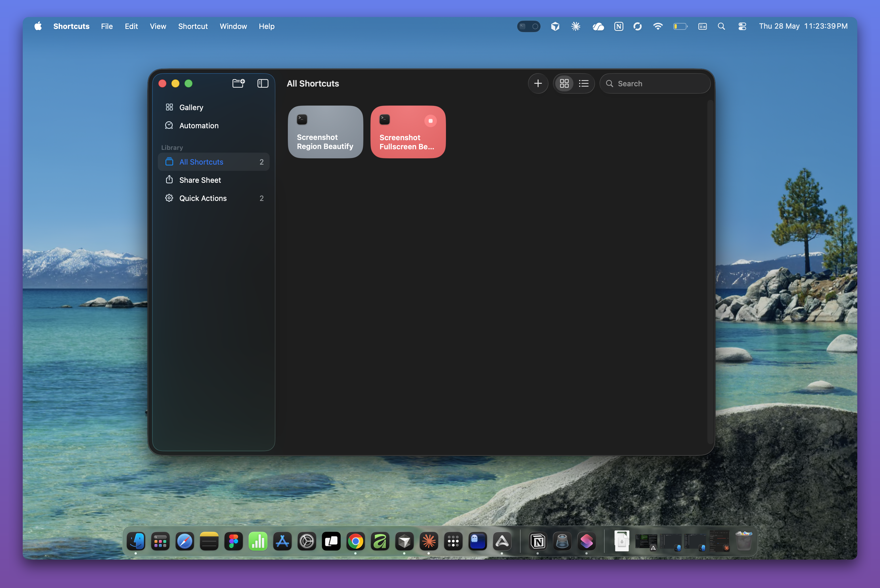Viewport: 880px width, 588px height.
Task: Check the battery status icon
Action: pos(680,26)
